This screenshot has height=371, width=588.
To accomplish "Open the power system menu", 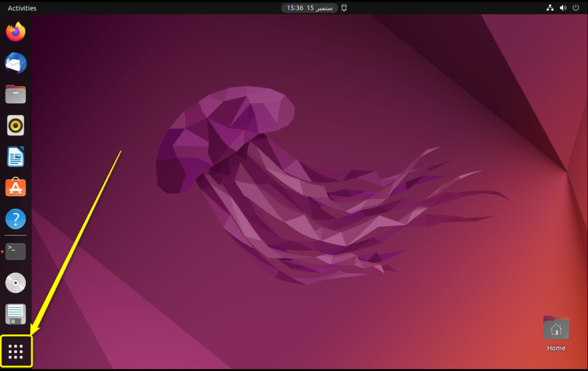I will pos(575,7).
